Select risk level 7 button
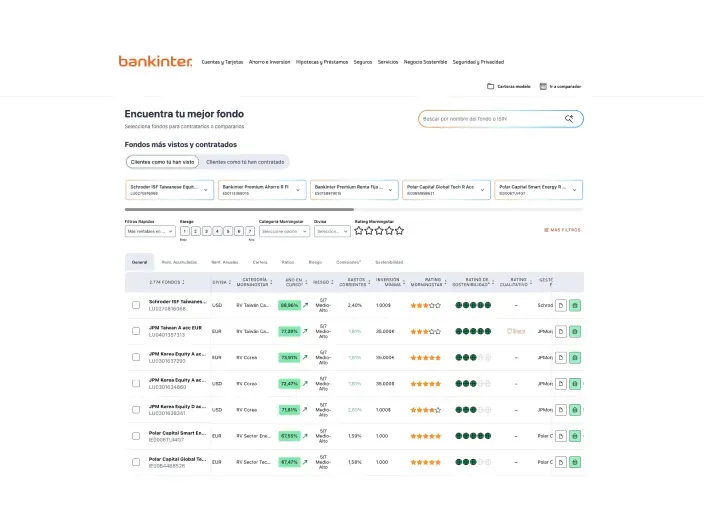The height and width of the screenshot is (528, 704). [x=250, y=231]
